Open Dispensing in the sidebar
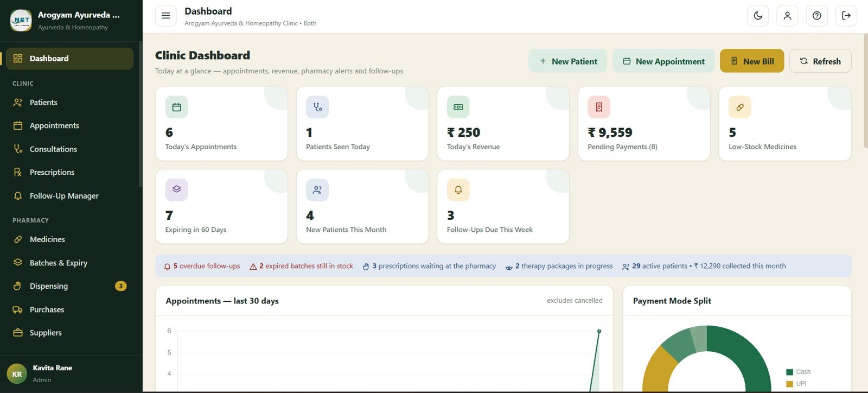This screenshot has height=393, width=868. click(69, 286)
